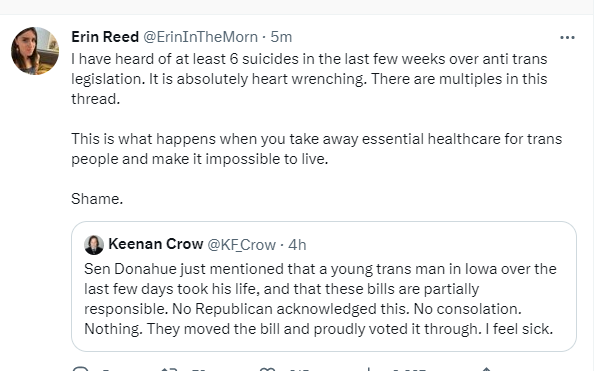Click the paragraph about essential healthcare

pos(317,149)
